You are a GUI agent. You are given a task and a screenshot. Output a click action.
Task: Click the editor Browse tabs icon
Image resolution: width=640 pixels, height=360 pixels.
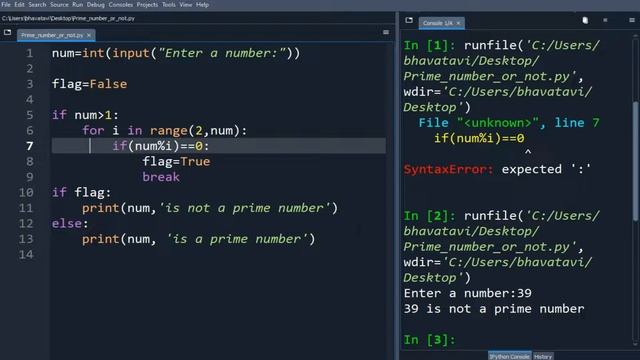[x=7, y=32]
